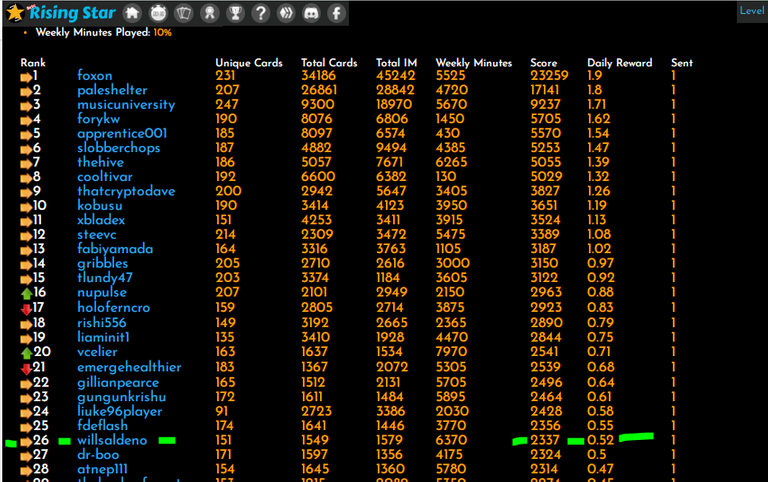Select foxon's score value 23259
768x482 pixels.
(549, 75)
